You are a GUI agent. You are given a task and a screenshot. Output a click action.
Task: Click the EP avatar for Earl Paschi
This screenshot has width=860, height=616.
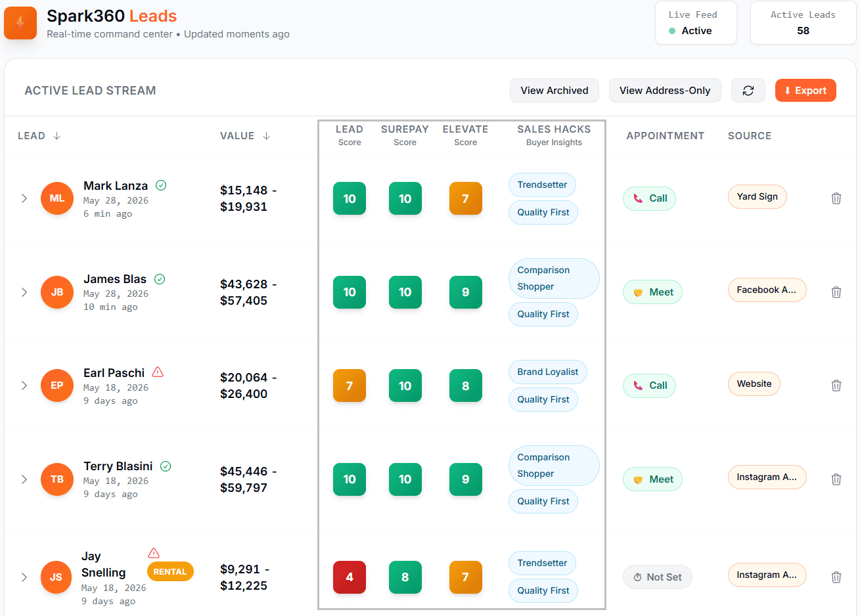(57, 385)
